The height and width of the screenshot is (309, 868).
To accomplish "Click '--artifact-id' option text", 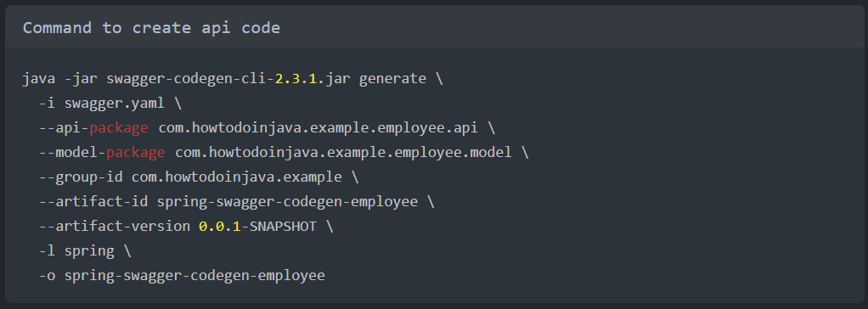I will tap(93, 201).
